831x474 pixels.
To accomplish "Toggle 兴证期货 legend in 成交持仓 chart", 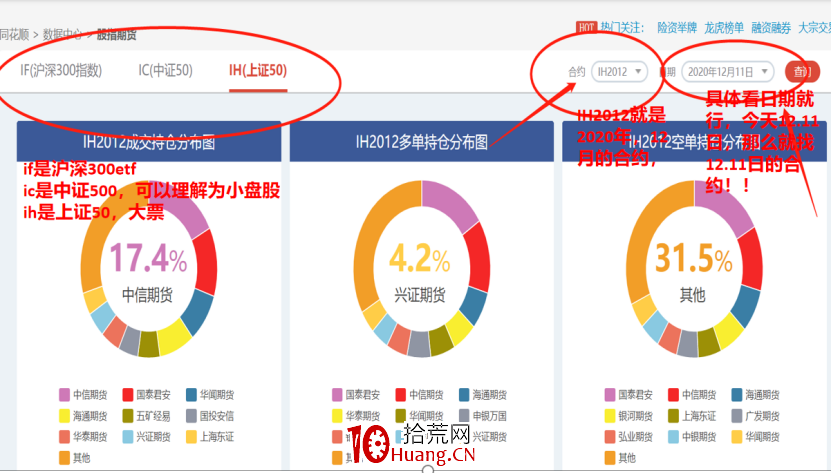I will [147, 437].
